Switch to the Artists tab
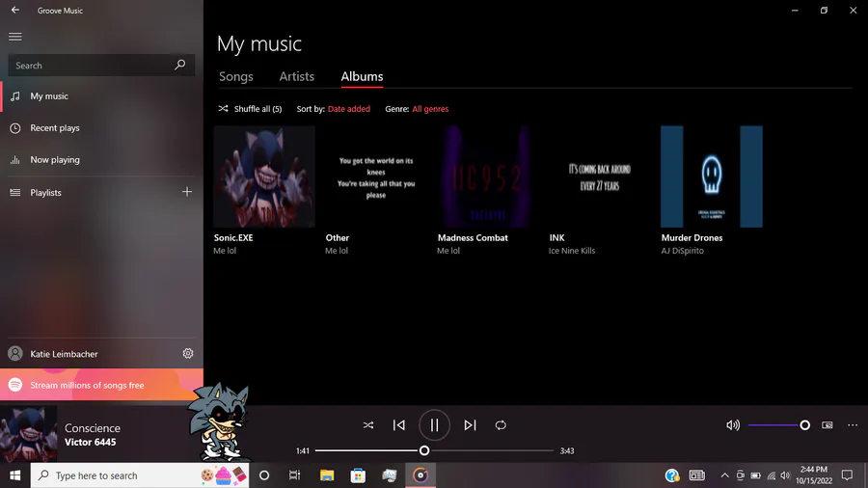This screenshot has height=488, width=868. (297, 76)
